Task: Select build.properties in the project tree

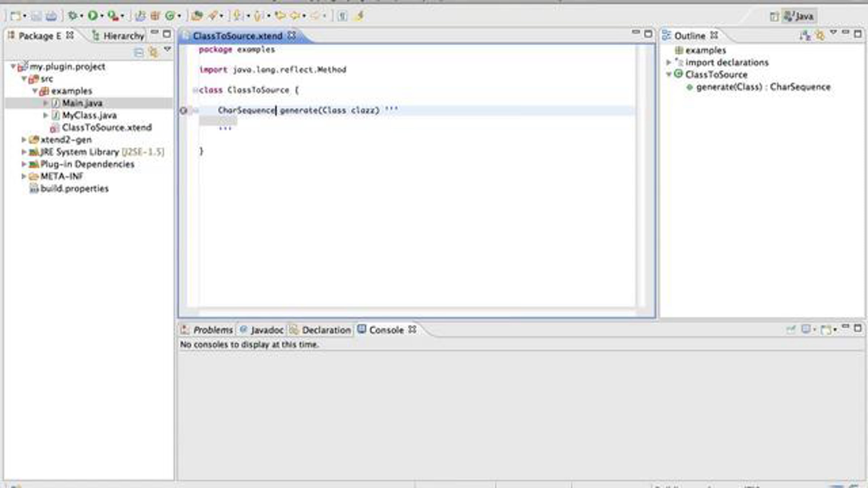Action: (x=75, y=189)
